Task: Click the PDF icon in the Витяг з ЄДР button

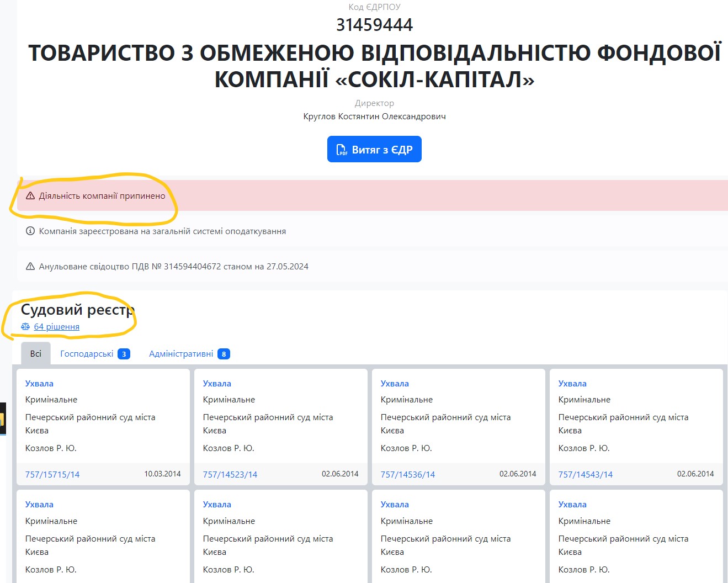Action: (342, 150)
